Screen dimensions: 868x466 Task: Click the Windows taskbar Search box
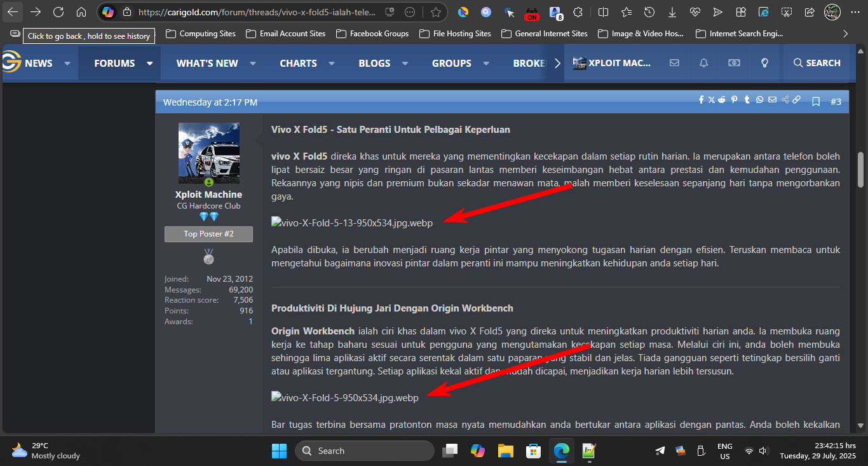point(365,451)
